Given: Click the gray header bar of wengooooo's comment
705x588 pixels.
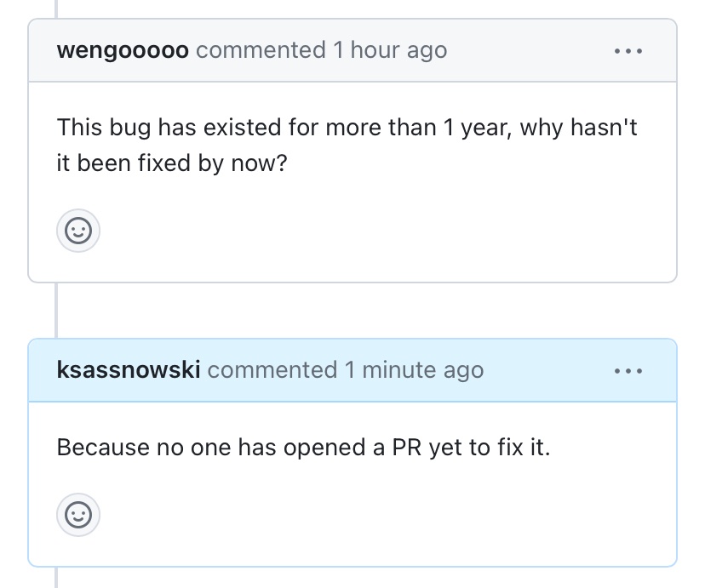Looking at the screenshot, I should (352, 50).
